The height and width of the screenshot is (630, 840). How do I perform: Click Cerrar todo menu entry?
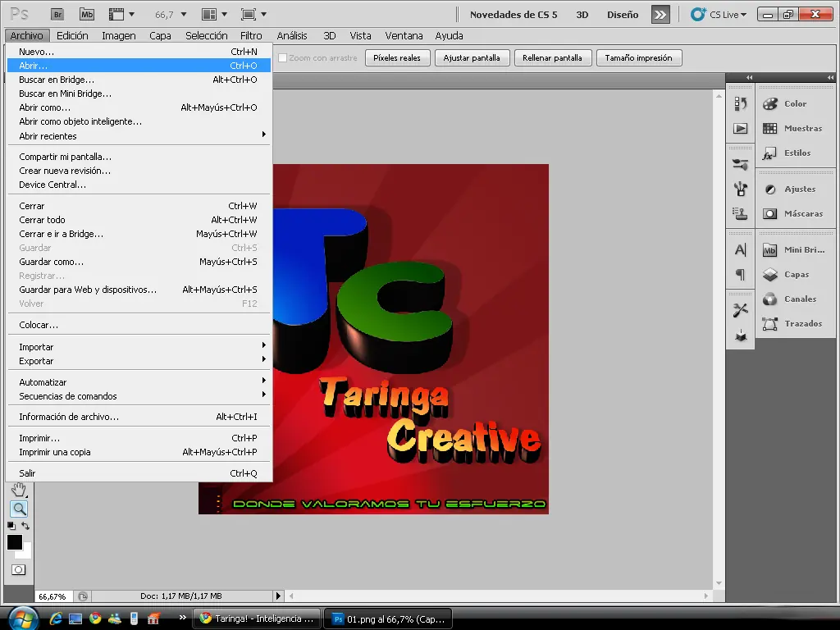click(139, 220)
